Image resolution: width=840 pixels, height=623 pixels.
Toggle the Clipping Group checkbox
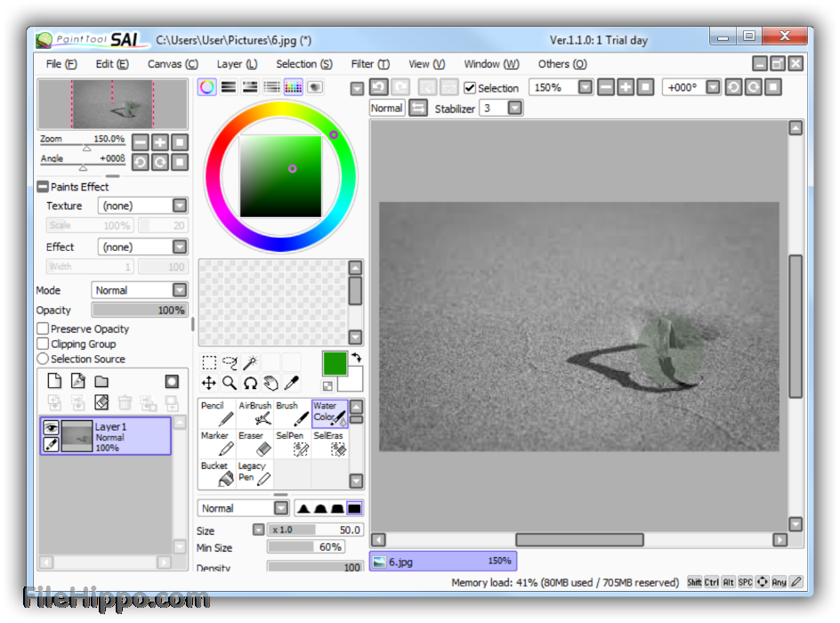point(43,344)
